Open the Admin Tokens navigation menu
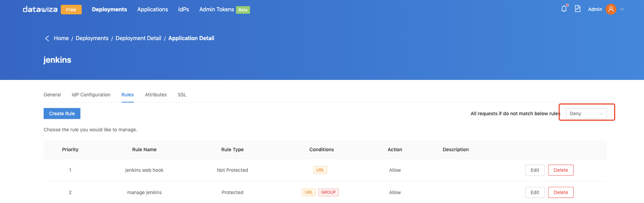This screenshot has height=203, width=644. (x=217, y=9)
